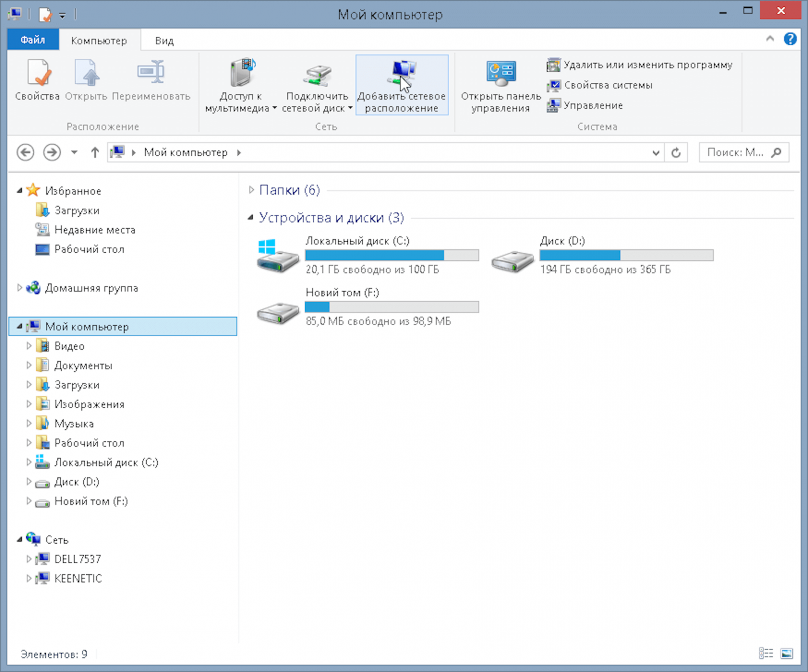Open the Файл menu tab
This screenshot has height=672, width=808.
(x=33, y=40)
